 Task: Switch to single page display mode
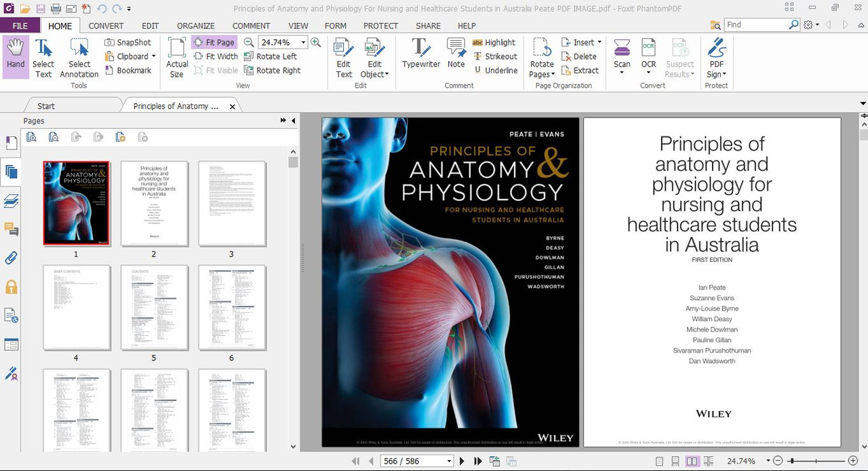click(x=660, y=461)
